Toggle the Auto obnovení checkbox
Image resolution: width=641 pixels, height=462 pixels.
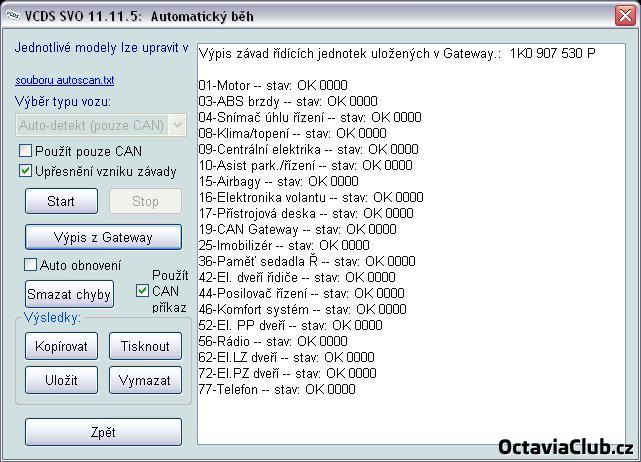(x=31, y=265)
